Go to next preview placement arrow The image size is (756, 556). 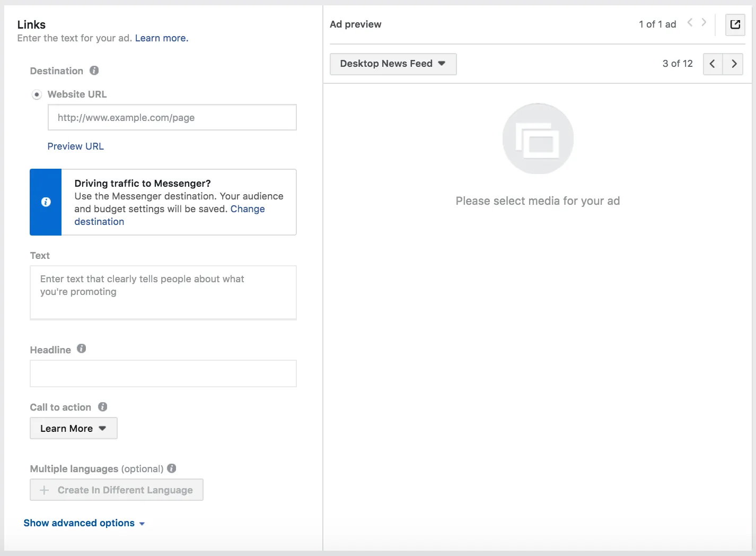pos(734,64)
